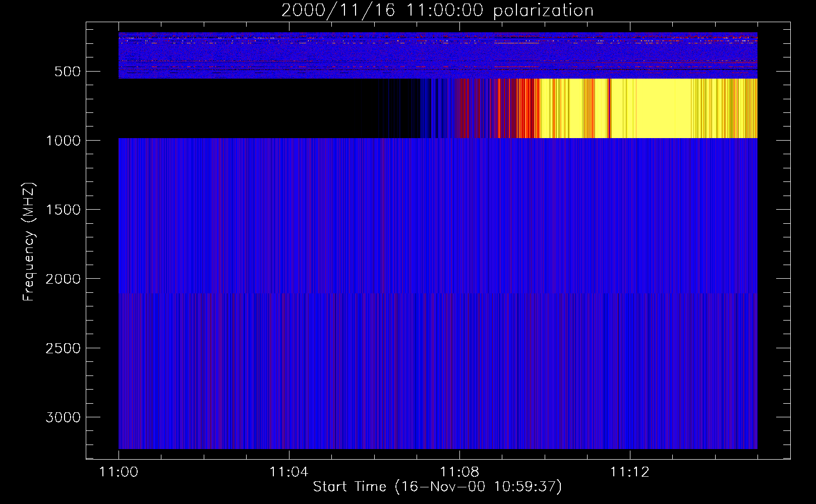Image resolution: width=816 pixels, height=504 pixels.
Task: Click the 2000 frequency tick label
Action: (x=63, y=279)
